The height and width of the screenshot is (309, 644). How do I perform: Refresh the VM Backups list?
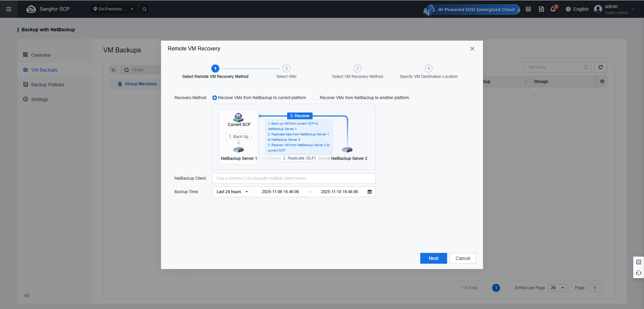[601, 67]
